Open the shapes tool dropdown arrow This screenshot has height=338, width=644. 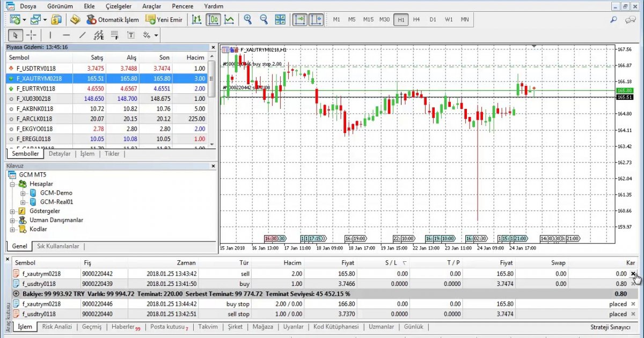pos(156,35)
